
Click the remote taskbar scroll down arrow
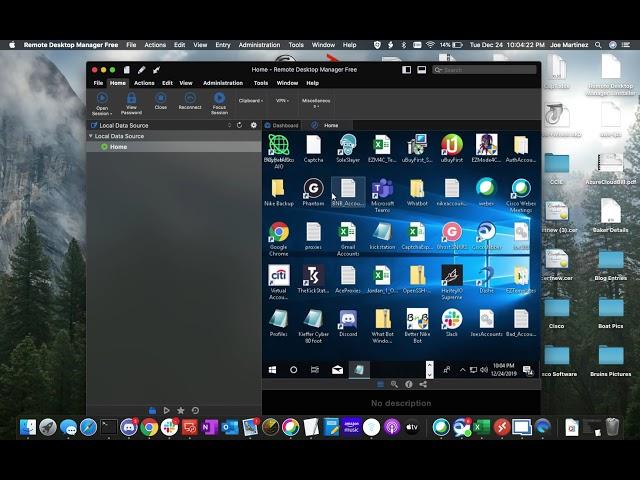click(429, 374)
